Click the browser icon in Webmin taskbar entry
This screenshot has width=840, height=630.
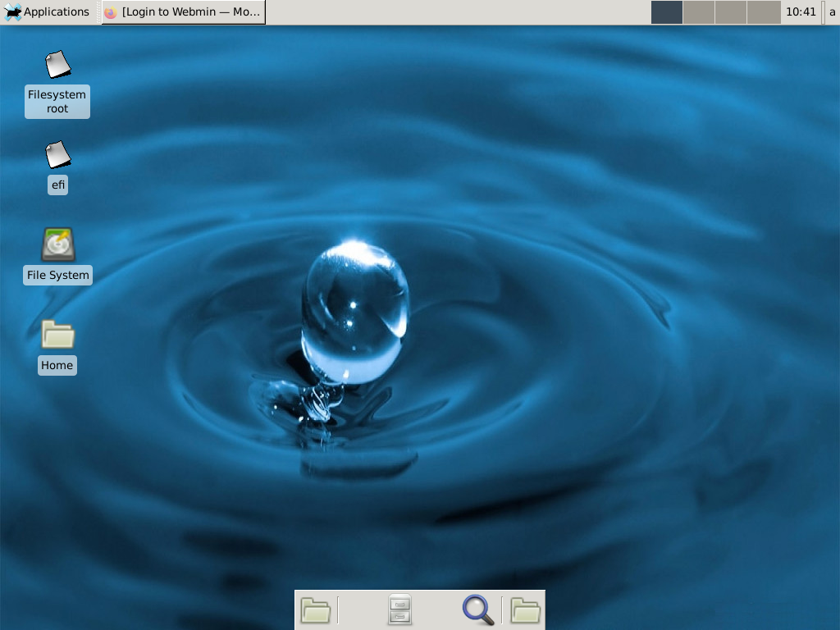[x=111, y=12]
